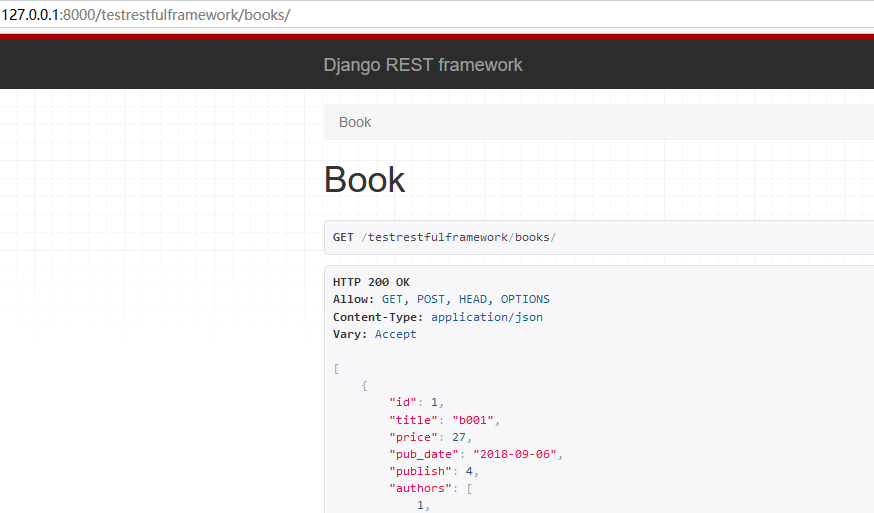Screen dimensions: 874x513
Task: Open the Django REST framework brand link
Action: click(x=423, y=65)
